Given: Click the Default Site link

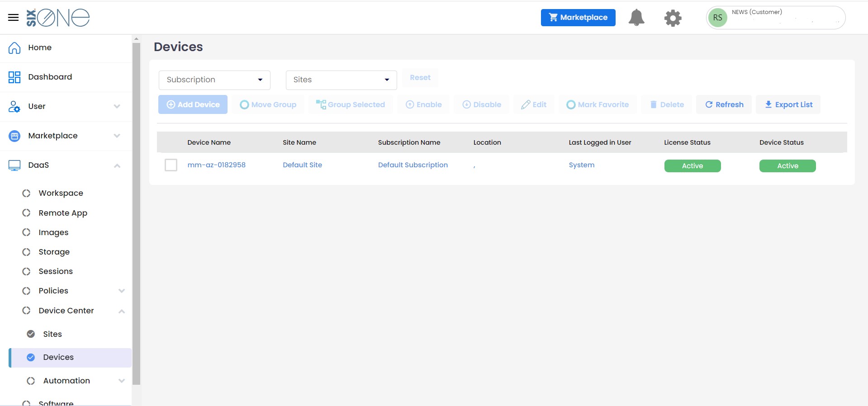Looking at the screenshot, I should [x=302, y=165].
